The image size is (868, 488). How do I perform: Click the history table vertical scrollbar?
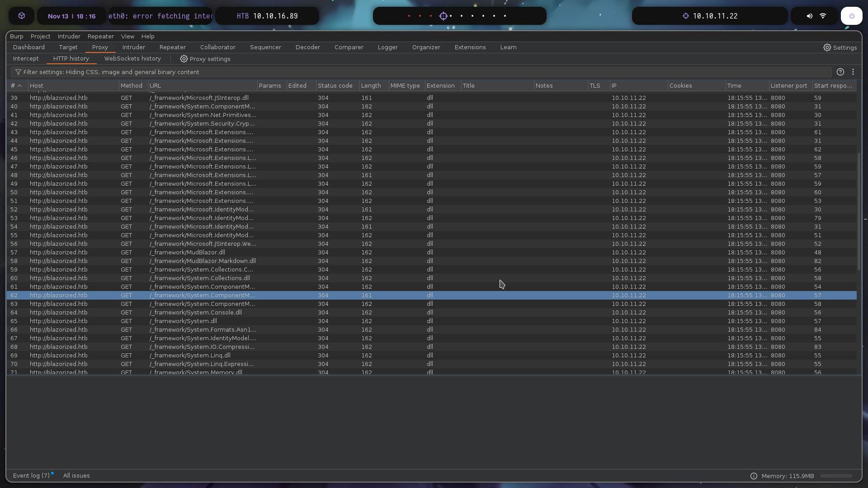click(x=859, y=211)
